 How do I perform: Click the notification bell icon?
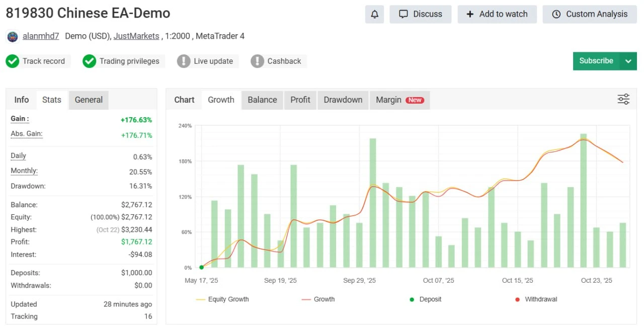pyautogui.click(x=374, y=14)
